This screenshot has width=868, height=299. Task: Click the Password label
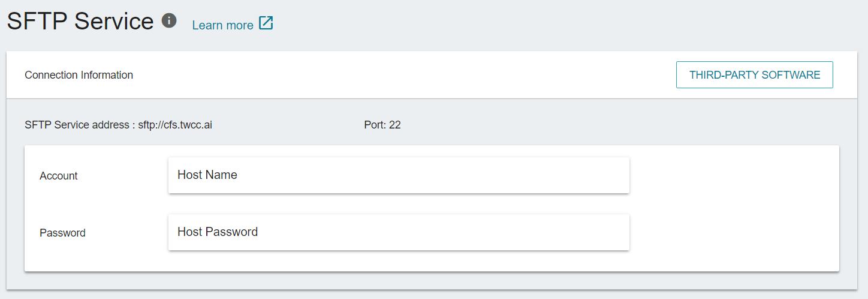pyautogui.click(x=62, y=233)
